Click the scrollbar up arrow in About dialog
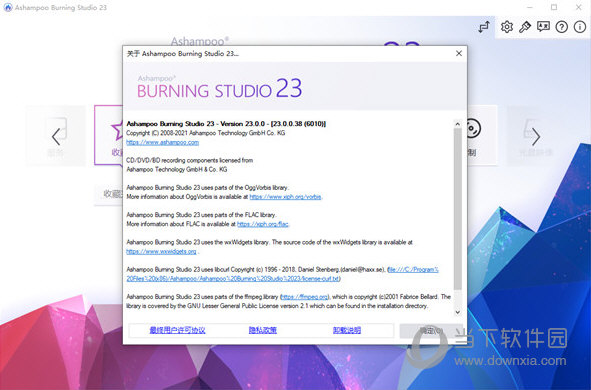The height and width of the screenshot is (390, 591). tap(458, 124)
